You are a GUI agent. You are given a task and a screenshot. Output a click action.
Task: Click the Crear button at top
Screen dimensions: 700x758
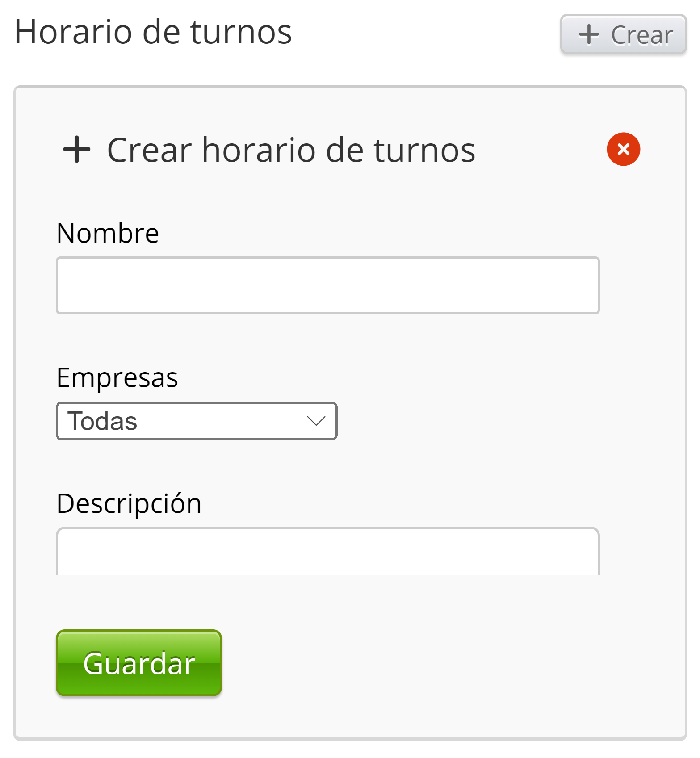[623, 35]
